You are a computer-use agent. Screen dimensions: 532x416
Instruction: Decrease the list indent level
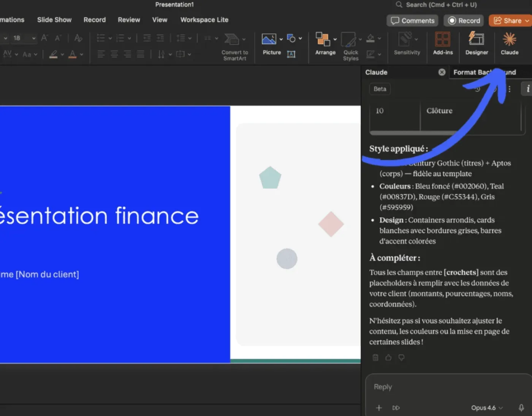click(x=147, y=38)
